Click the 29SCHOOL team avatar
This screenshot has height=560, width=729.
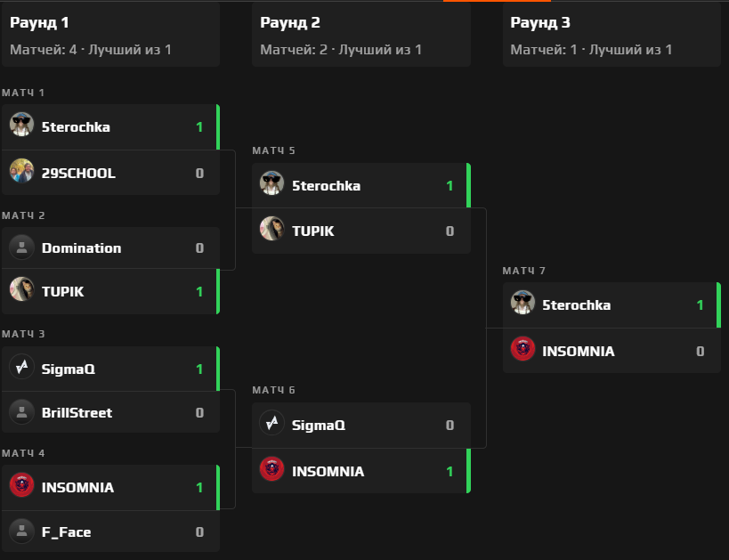click(21, 173)
